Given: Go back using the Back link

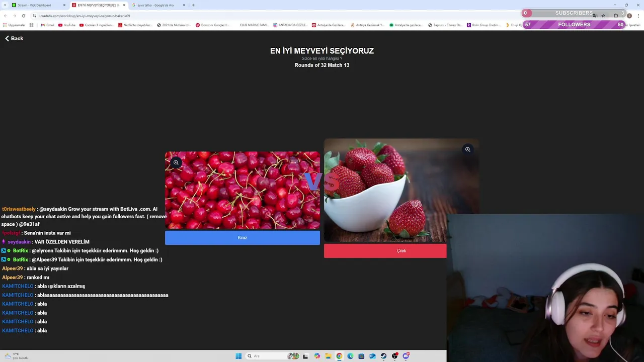Looking at the screenshot, I should [x=14, y=38].
